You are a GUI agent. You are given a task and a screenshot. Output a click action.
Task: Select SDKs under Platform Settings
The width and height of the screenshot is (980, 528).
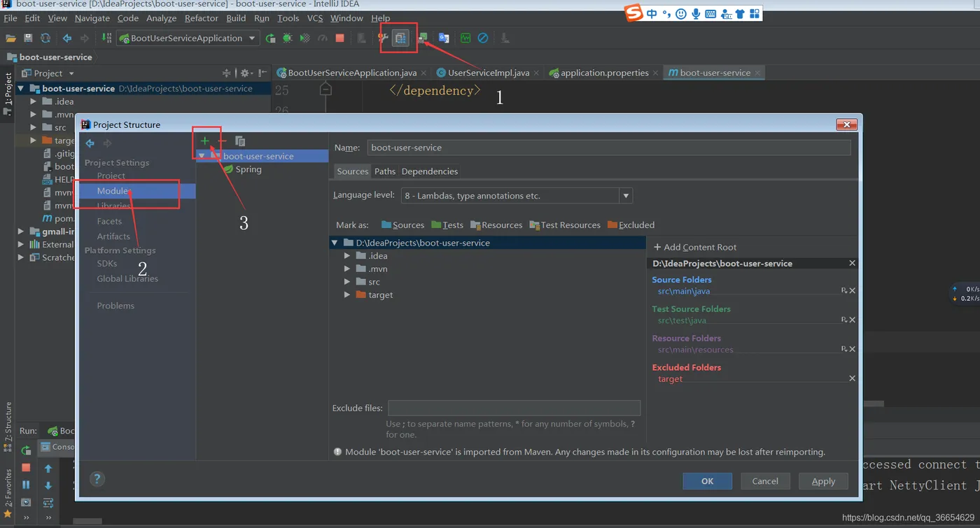[107, 264]
